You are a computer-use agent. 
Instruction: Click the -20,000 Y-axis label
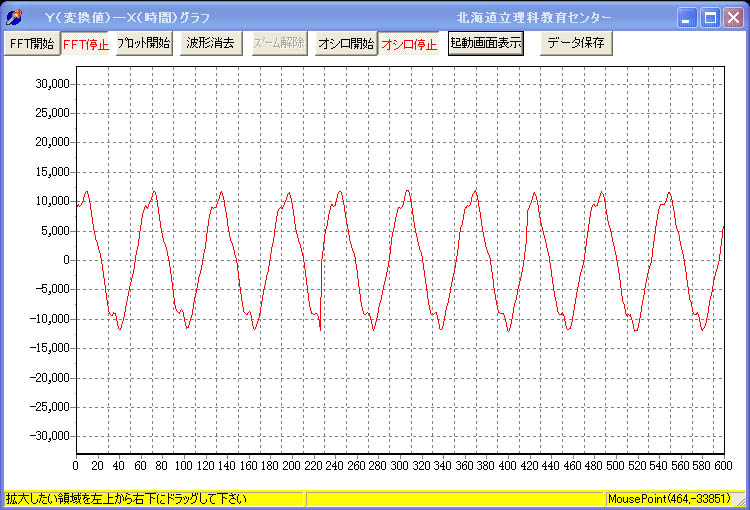coord(50,378)
